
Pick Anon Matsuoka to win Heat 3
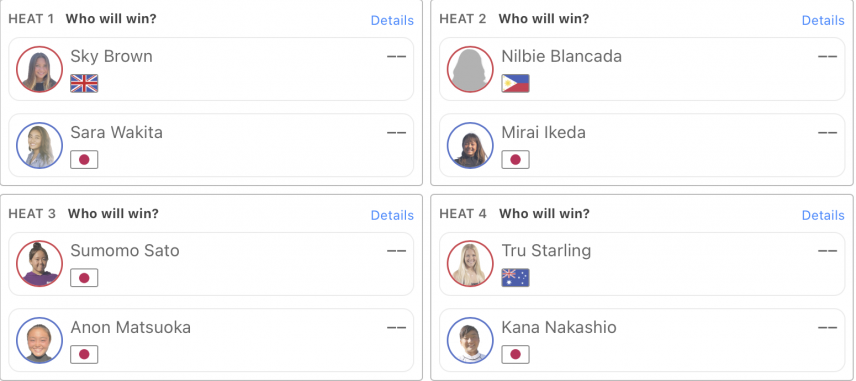pyautogui.click(x=211, y=341)
